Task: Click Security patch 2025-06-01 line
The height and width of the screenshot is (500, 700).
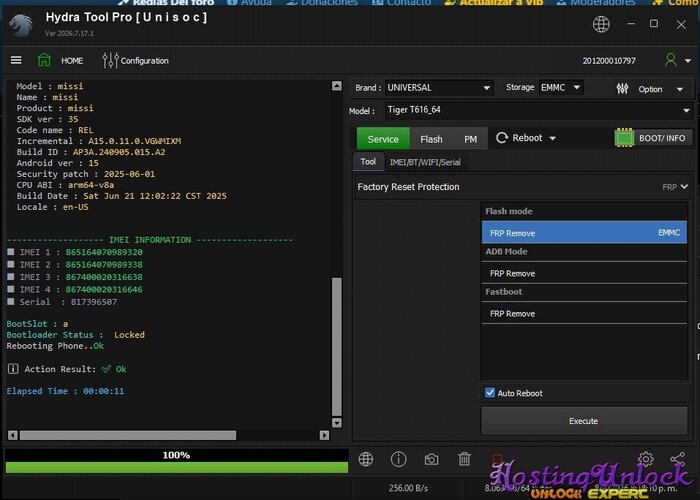Action: [86, 174]
